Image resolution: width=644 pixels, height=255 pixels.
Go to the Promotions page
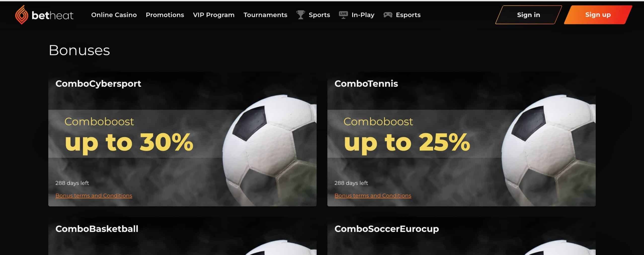click(165, 15)
